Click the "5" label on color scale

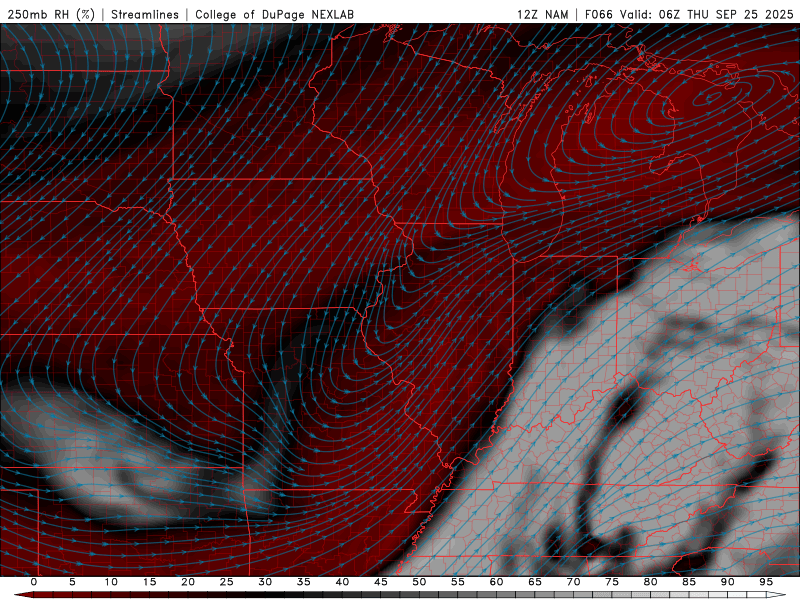72,582
